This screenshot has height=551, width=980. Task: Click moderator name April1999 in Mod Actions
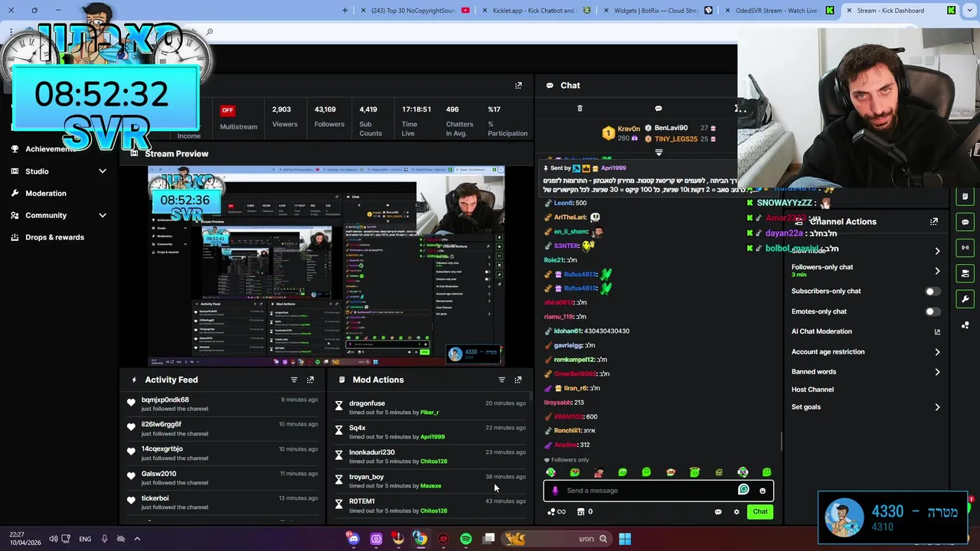click(433, 437)
